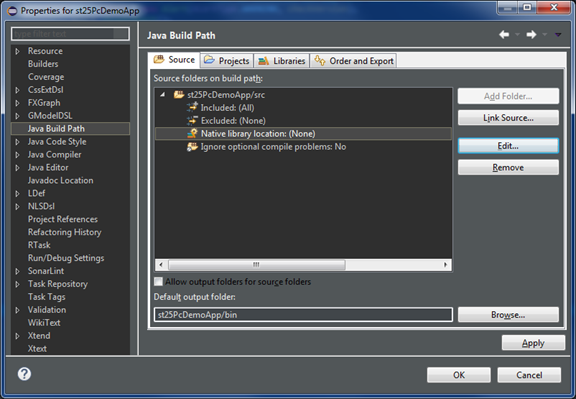The height and width of the screenshot is (399, 576).
Task: Click the Edit... button
Action: point(508,146)
